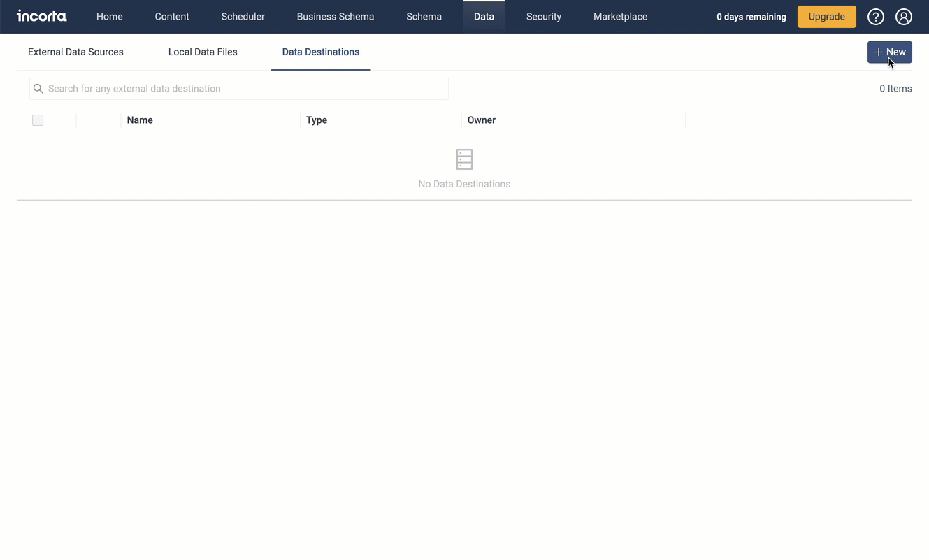The height and width of the screenshot is (560, 929).
Task: Focus the external data destination search field
Action: click(x=238, y=89)
